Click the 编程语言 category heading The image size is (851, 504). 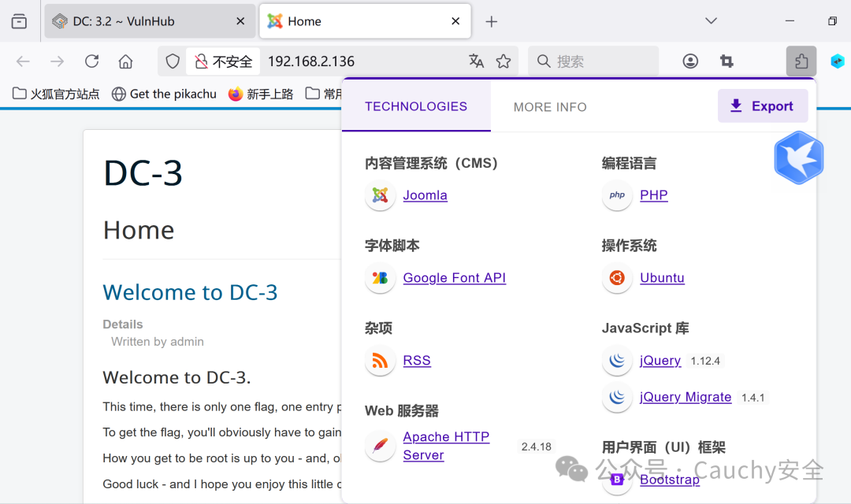click(x=629, y=163)
